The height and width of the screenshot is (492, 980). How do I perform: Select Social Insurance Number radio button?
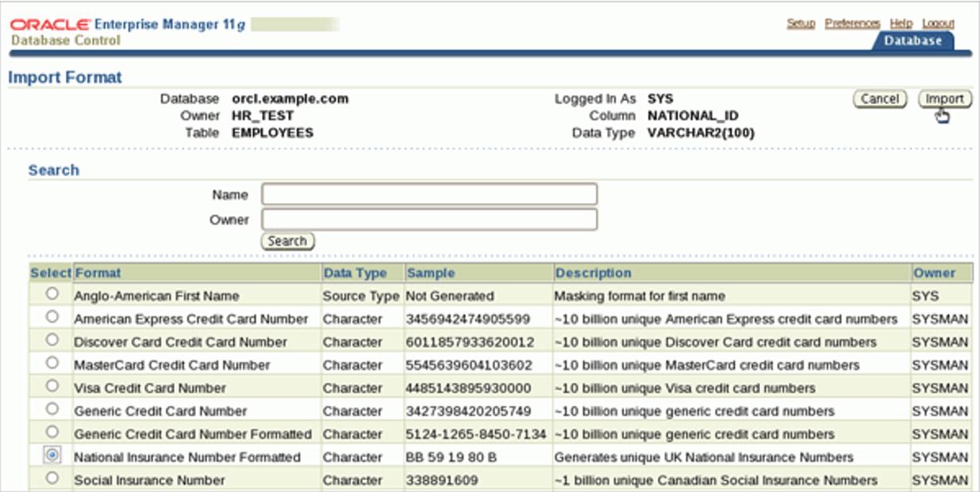[52, 478]
